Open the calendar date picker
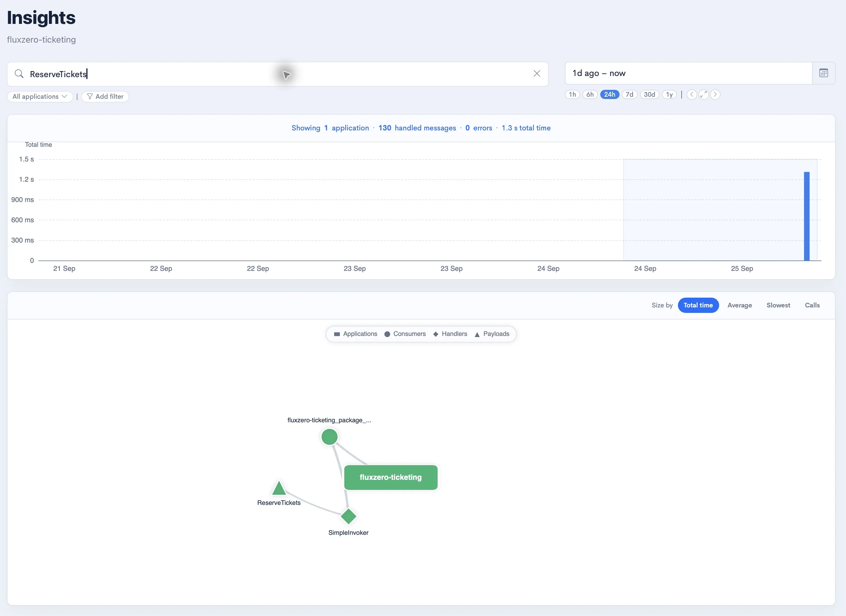846x616 pixels. (823, 73)
